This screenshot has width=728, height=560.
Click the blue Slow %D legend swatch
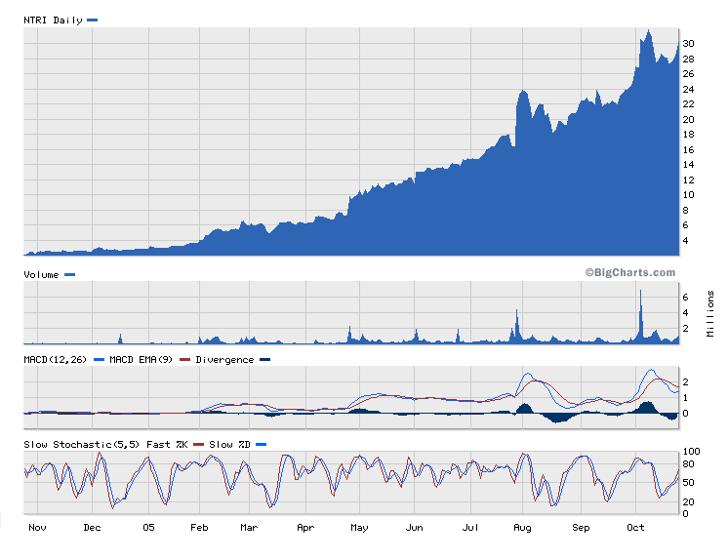pos(261,445)
